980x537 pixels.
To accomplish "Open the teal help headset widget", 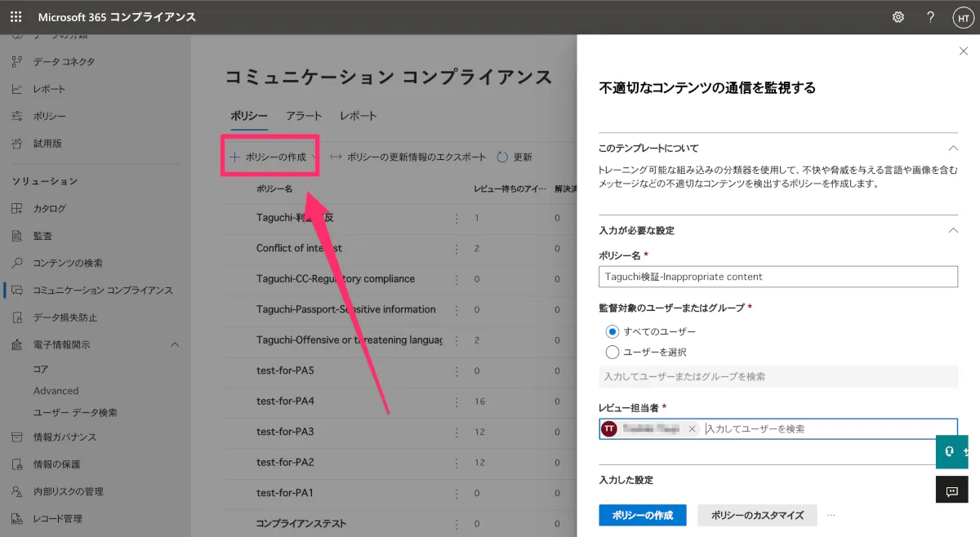I will click(951, 452).
